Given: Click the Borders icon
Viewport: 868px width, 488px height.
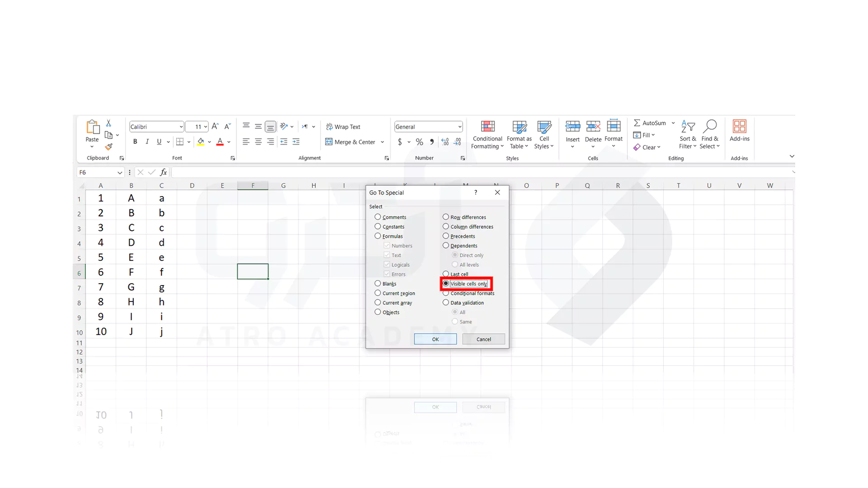Looking at the screenshot, I should pos(180,142).
